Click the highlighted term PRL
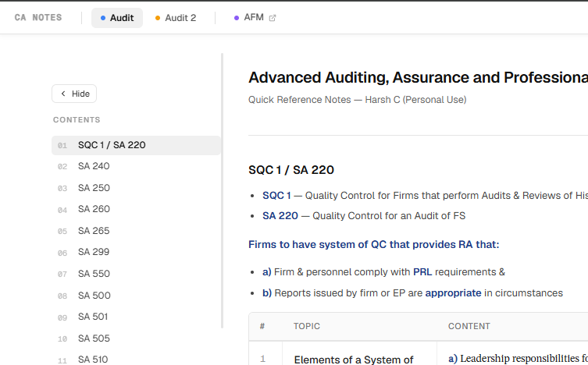The width and height of the screenshot is (588, 365). pyautogui.click(x=422, y=272)
